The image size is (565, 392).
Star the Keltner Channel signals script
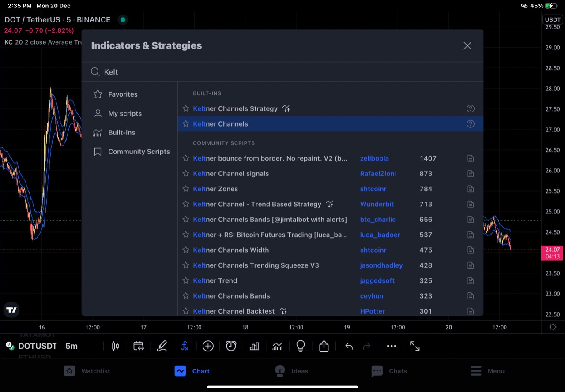186,174
